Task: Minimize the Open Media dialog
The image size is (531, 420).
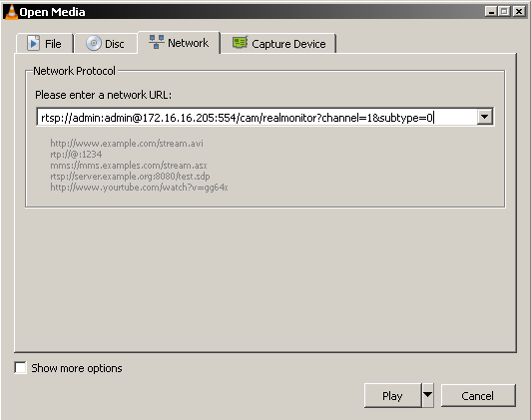Action: (491, 12)
